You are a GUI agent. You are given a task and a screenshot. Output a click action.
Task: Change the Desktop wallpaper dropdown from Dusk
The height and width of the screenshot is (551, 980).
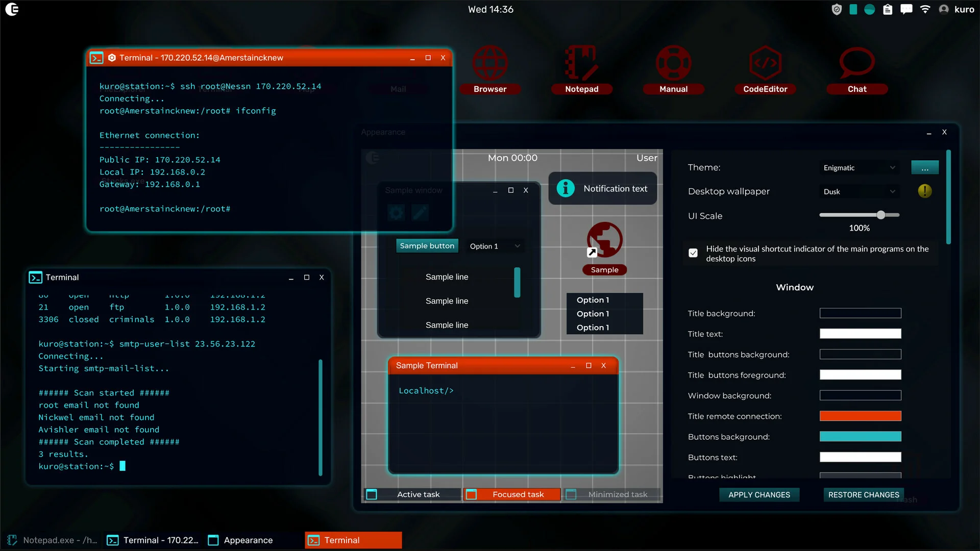point(859,191)
